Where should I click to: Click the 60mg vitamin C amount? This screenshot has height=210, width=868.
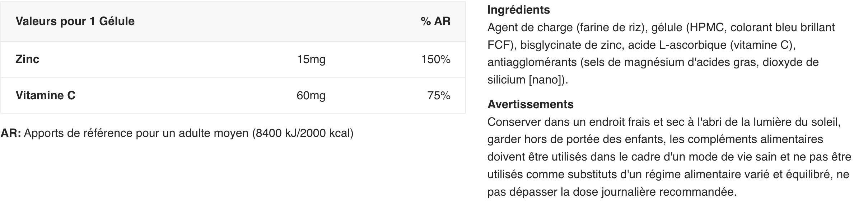(x=311, y=96)
